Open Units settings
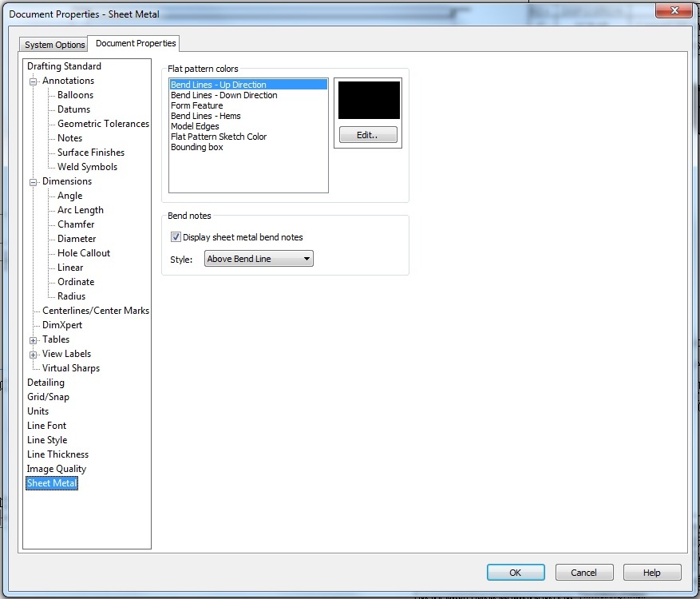The height and width of the screenshot is (599, 700). 38,411
